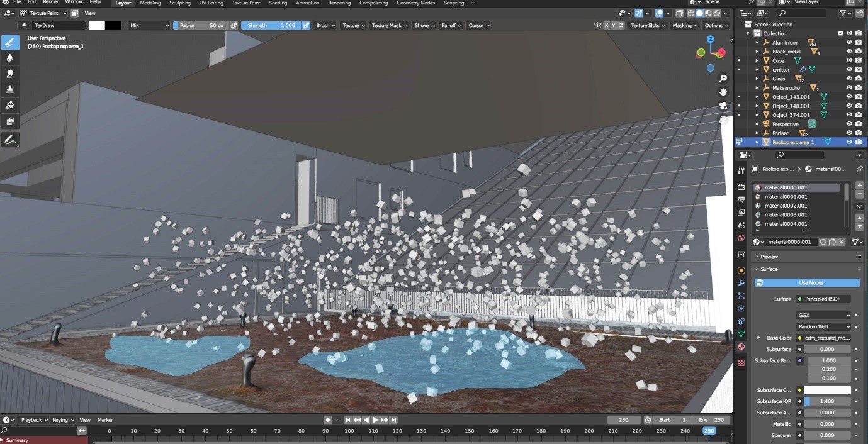This screenshot has height=444, width=868.
Task: Open the Render Properties tab
Action: (741, 186)
